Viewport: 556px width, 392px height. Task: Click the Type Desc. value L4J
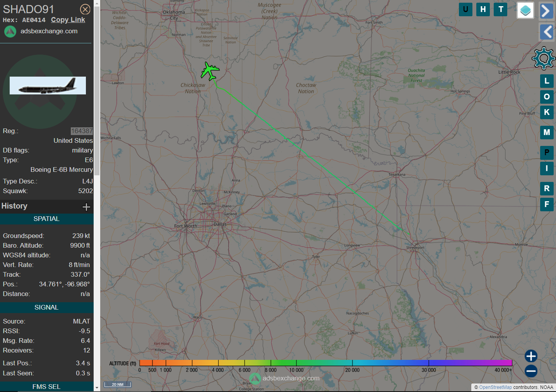coord(87,181)
